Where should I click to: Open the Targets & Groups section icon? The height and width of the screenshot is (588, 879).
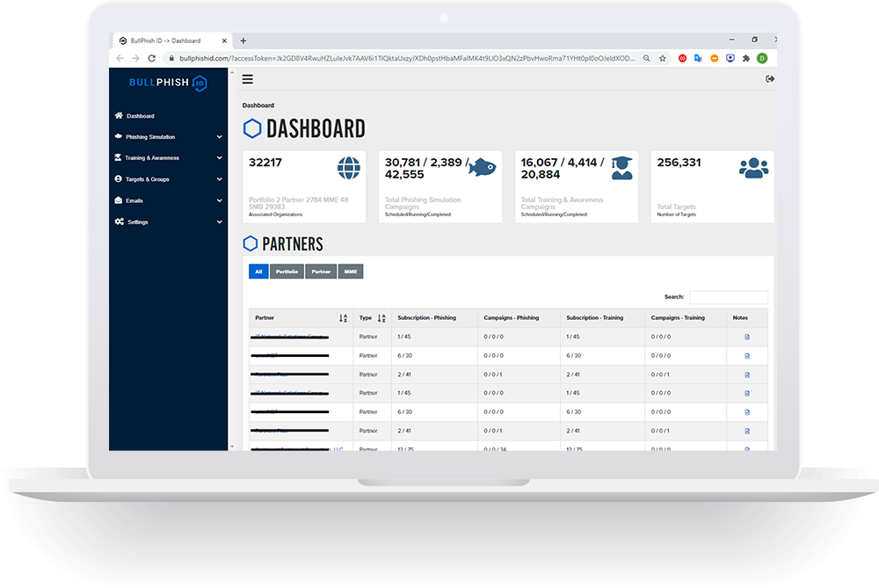119,179
